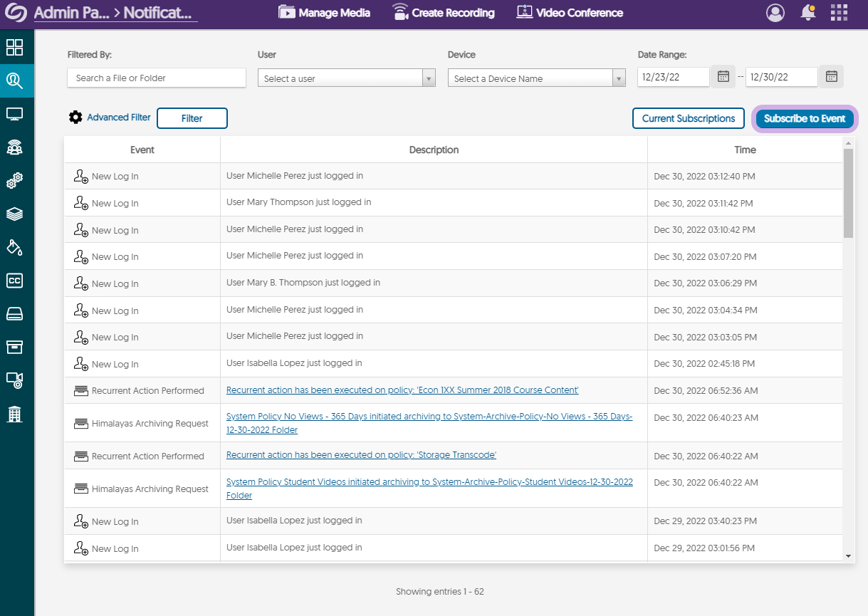
Task: Expand the Select a user dropdown
Action: point(346,78)
